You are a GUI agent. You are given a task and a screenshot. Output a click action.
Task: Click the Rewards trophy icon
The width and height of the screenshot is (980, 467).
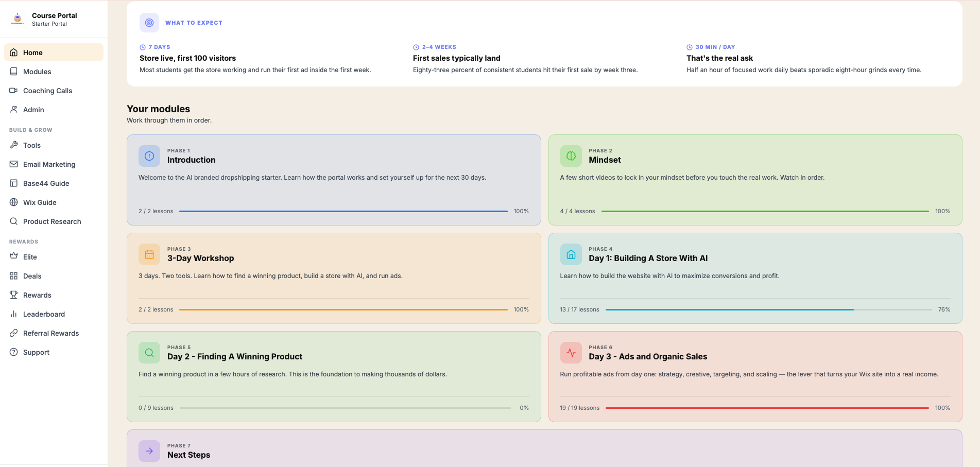pos(14,295)
